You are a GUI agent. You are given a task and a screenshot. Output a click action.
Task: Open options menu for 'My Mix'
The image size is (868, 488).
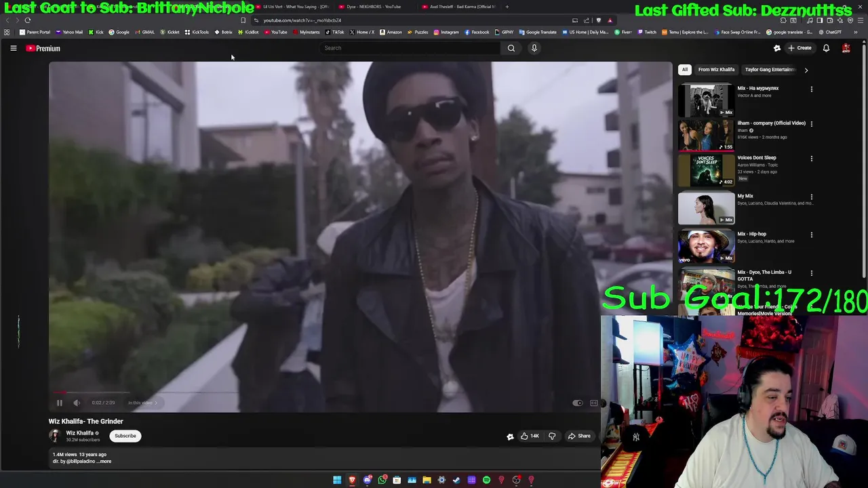[811, 197]
